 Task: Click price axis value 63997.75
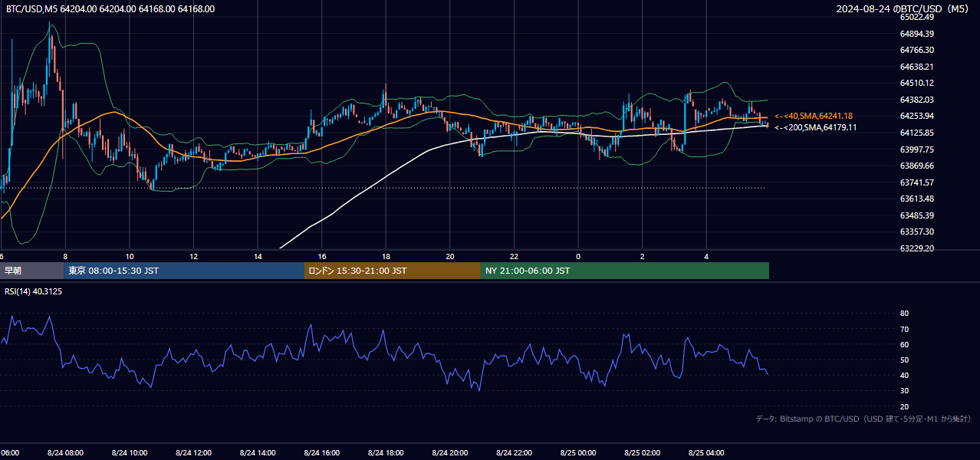(917, 149)
